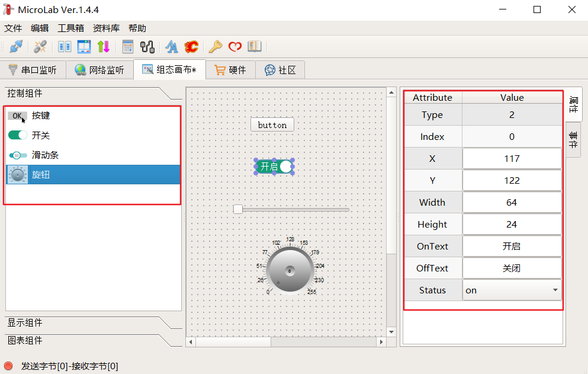Viewport: 588px width, 374px height.
Task: Open the library book icon
Action: coord(255,46)
